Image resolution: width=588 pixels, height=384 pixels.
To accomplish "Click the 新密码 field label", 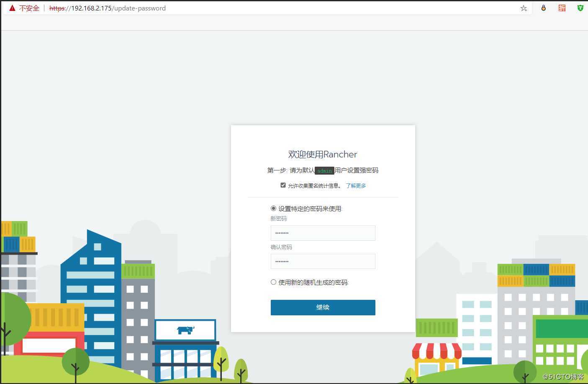I will pos(279,219).
